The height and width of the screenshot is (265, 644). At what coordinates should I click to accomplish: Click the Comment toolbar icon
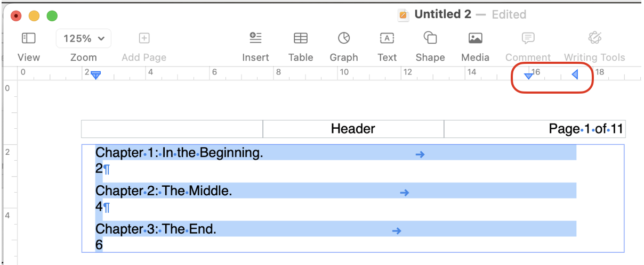pos(528,38)
